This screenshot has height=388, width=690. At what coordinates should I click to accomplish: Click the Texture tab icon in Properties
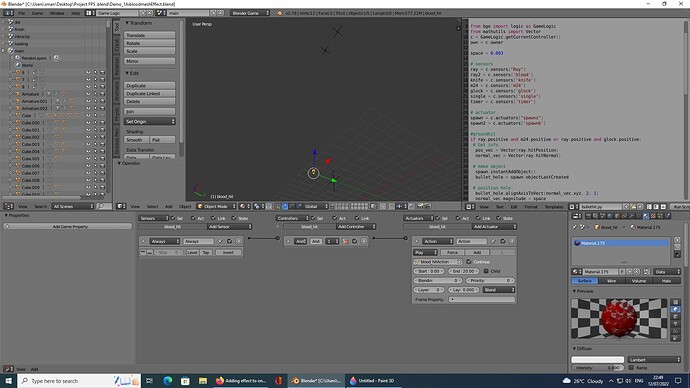pyautogui.click(x=653, y=216)
